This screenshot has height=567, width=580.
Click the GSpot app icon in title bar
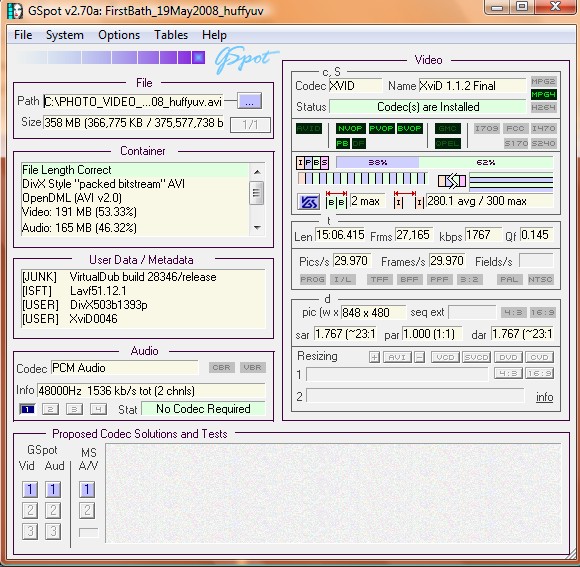15,11
